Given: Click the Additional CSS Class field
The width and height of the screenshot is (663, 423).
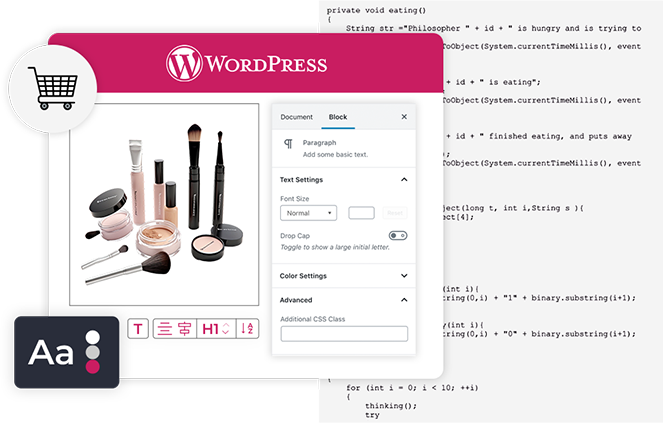Looking at the screenshot, I should click(x=344, y=334).
